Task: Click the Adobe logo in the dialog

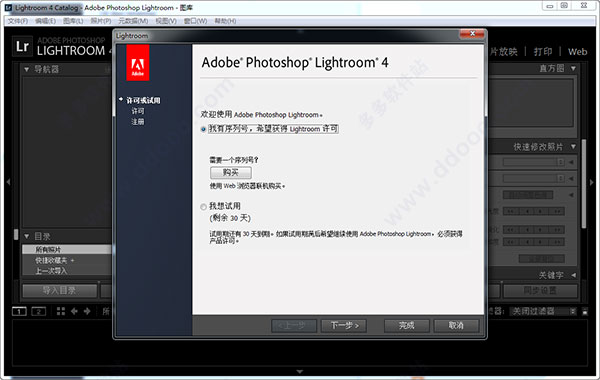Action: click(x=138, y=63)
